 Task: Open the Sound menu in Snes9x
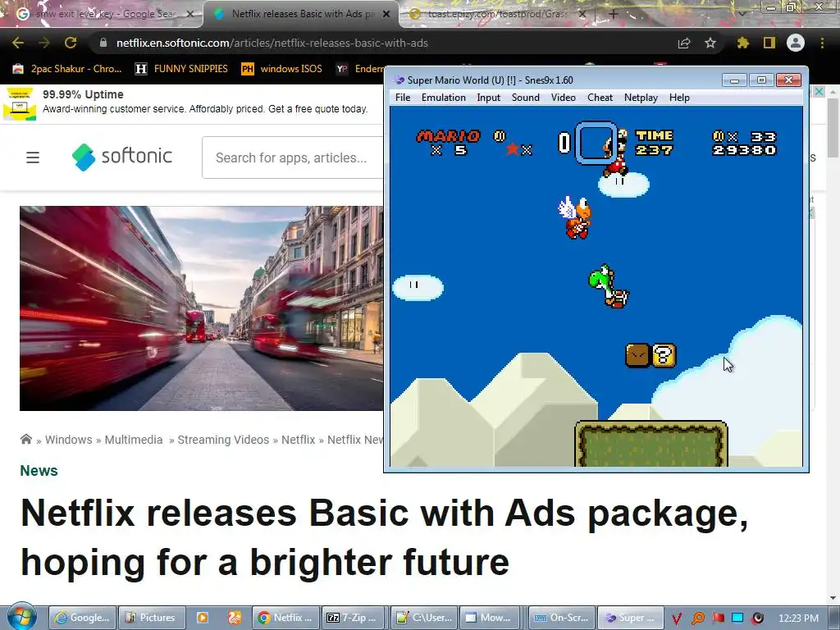[x=526, y=98]
